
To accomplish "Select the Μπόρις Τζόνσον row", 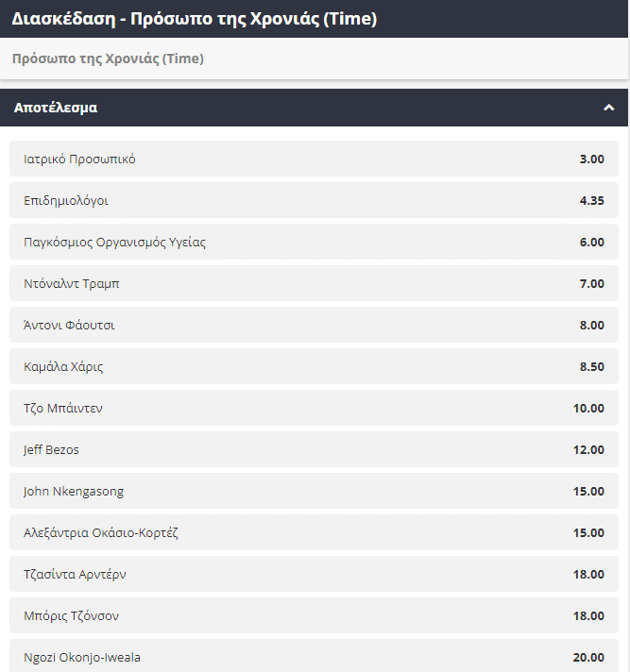I will (x=314, y=615).
